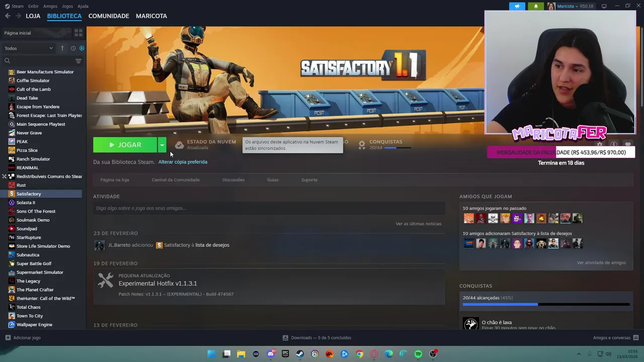Open the green notifications bell

click(x=535, y=6)
